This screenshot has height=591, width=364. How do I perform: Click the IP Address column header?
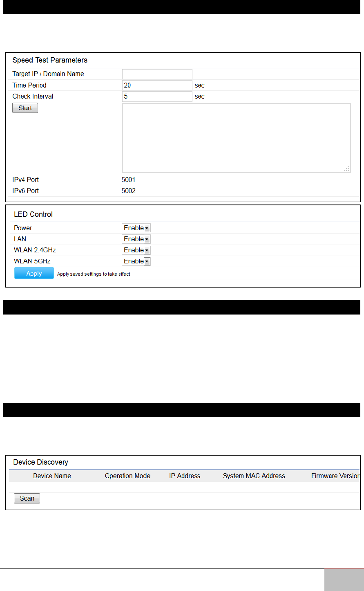(x=185, y=476)
